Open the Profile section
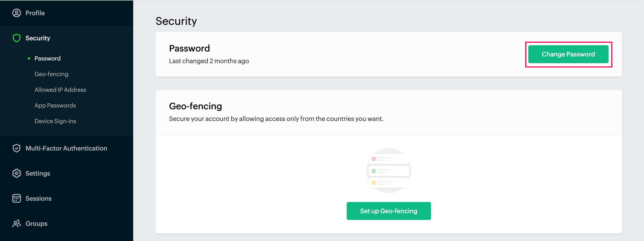644x241 pixels. [35, 13]
